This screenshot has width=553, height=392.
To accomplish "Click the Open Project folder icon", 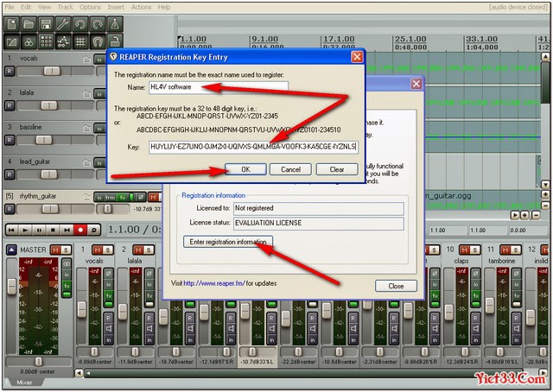I will 29,24.
